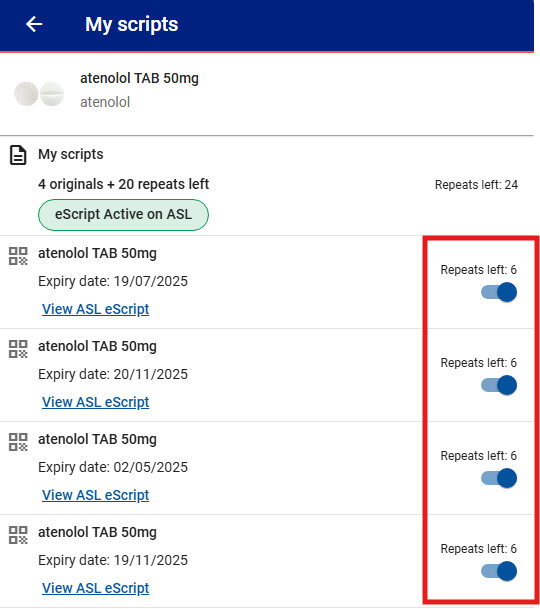Open View ASL eScript for 19/07/2025 expiry
Viewport: 540px width, 609px height.
pyautogui.click(x=96, y=309)
